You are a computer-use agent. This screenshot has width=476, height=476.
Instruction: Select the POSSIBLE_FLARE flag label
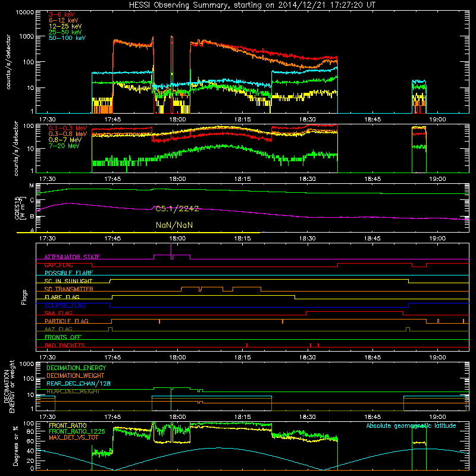pyautogui.click(x=68, y=273)
